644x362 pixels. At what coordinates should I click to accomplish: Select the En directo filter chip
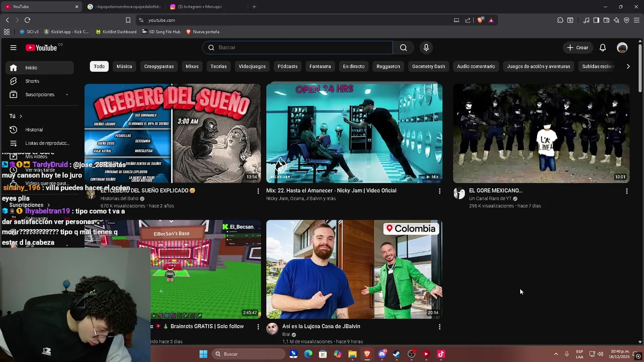(354, 66)
